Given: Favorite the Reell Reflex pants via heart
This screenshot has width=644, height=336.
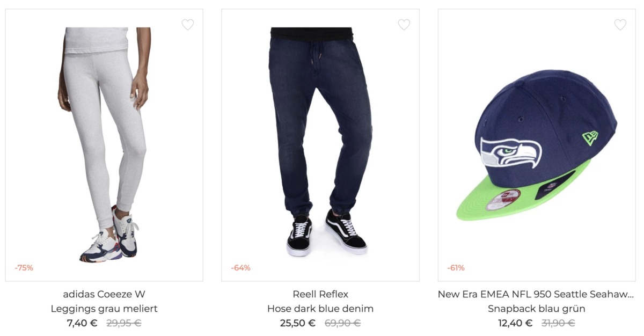Looking at the screenshot, I should tap(404, 25).
